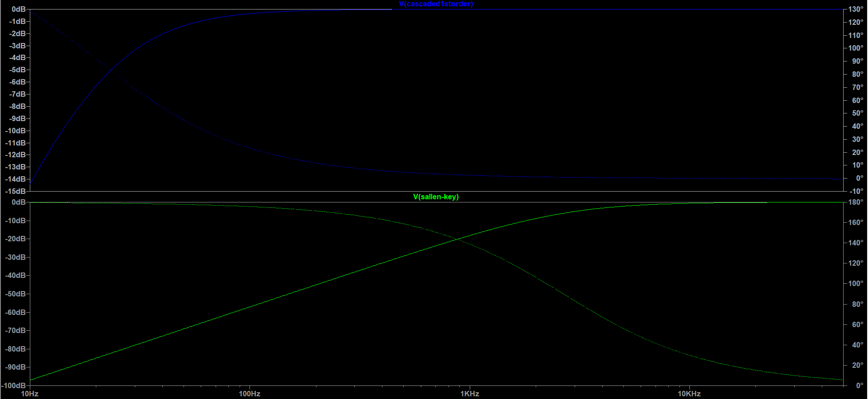This screenshot has width=868, height=399.
Task: Click the -70dB magnitude axis label
Action: [15, 330]
